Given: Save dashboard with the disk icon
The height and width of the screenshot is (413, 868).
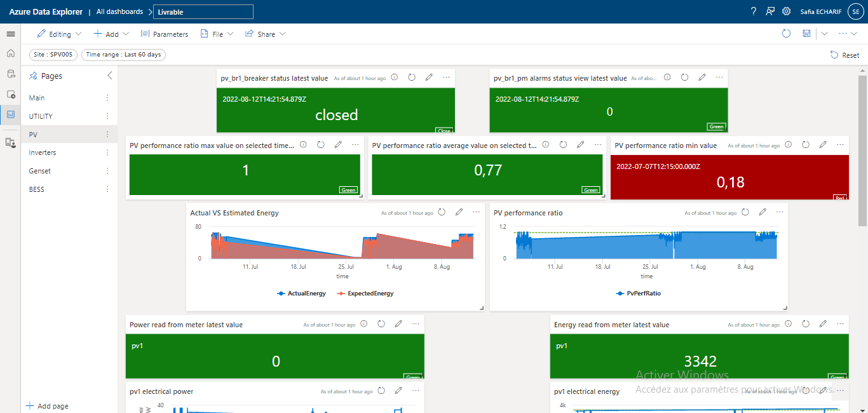Looking at the screenshot, I should pyautogui.click(x=806, y=34).
